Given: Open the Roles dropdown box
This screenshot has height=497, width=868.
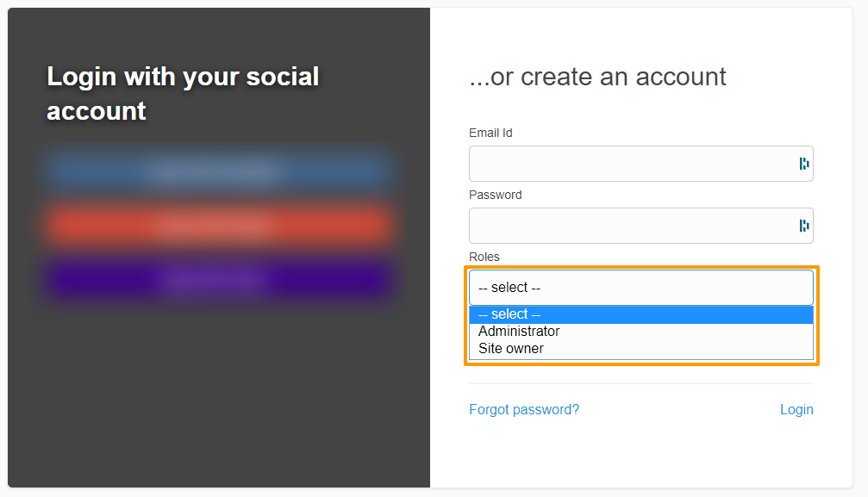Looking at the screenshot, I should click(640, 288).
